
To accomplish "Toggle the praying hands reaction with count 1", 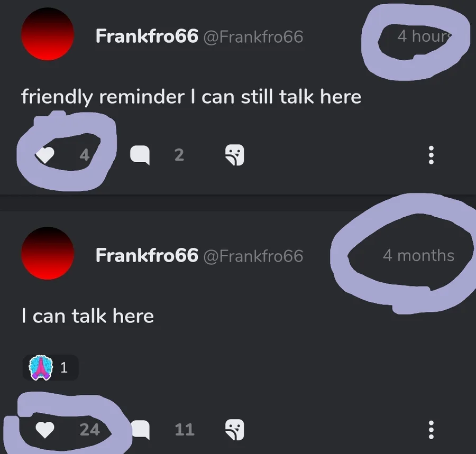I will (50, 367).
